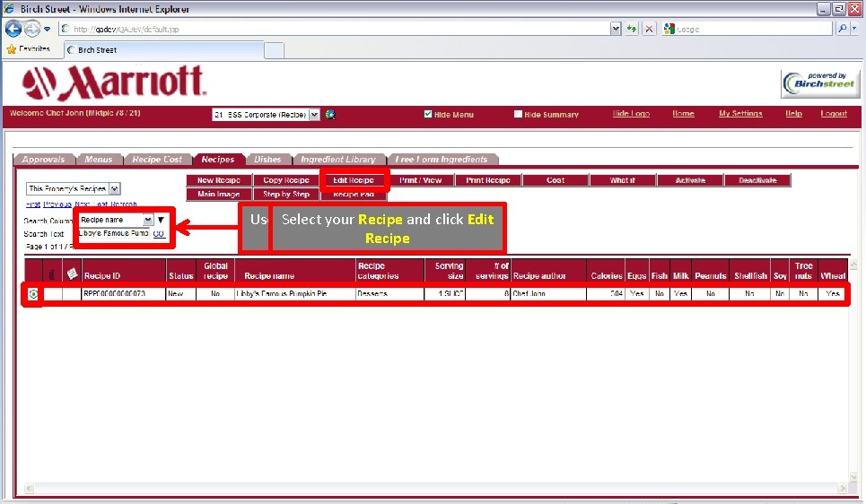Image resolution: width=866 pixels, height=504 pixels.
Task: Open the search provider options arrow
Action: [854, 29]
